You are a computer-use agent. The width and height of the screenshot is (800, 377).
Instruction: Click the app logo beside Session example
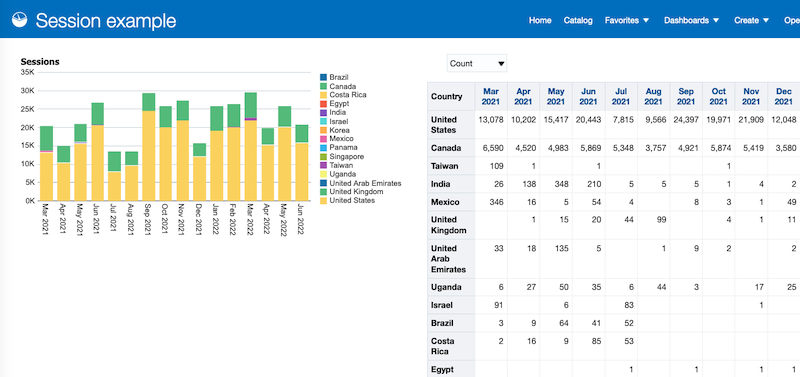[x=19, y=20]
